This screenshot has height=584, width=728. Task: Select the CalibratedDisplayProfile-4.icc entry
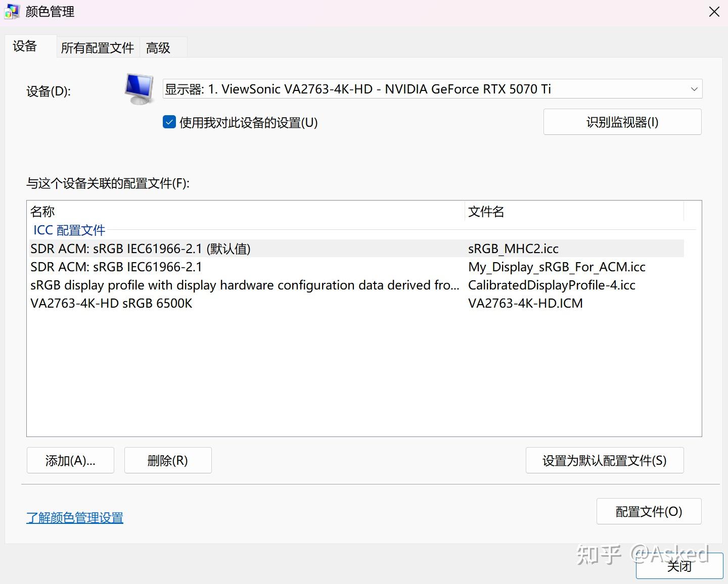tap(253, 285)
